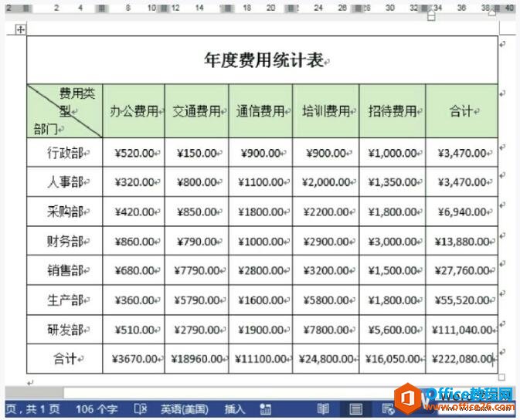This screenshot has width=520, height=420.
Task: Click total cell '¥11100.00'
Action: (261, 359)
